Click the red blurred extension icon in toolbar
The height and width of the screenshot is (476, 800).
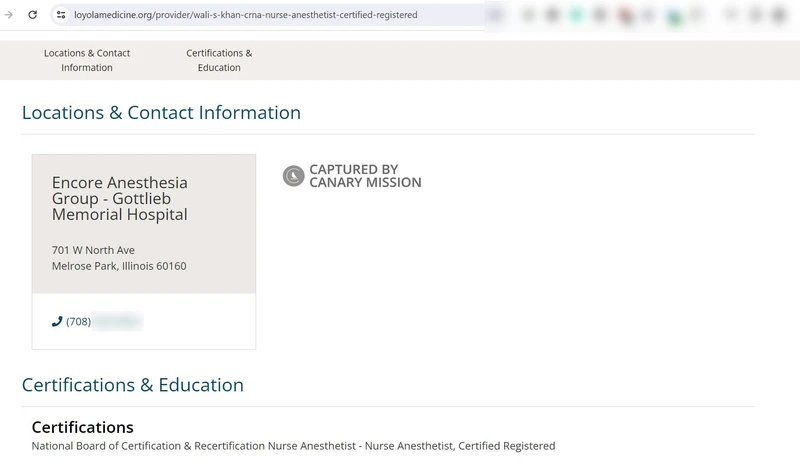click(626, 15)
